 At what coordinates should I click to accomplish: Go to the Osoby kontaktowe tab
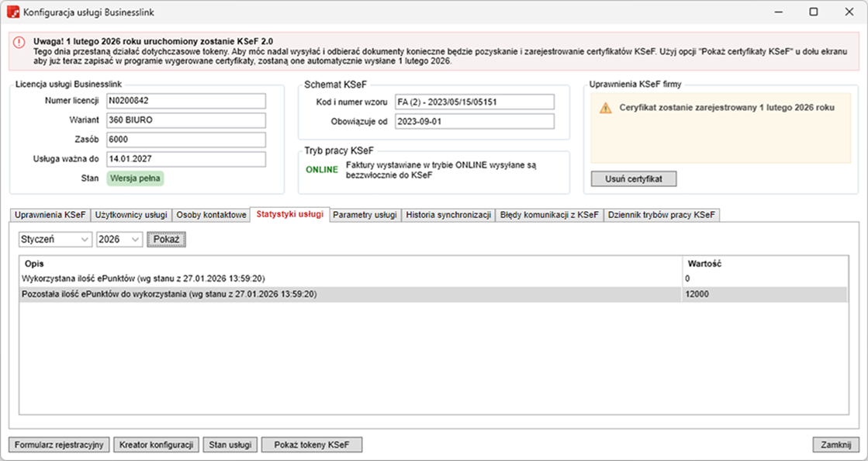click(x=211, y=215)
